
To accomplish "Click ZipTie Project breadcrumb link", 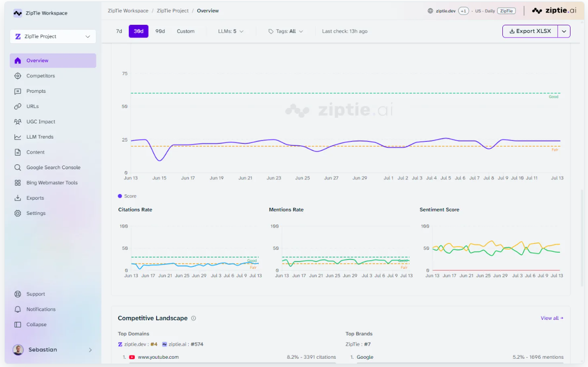I will [x=173, y=11].
